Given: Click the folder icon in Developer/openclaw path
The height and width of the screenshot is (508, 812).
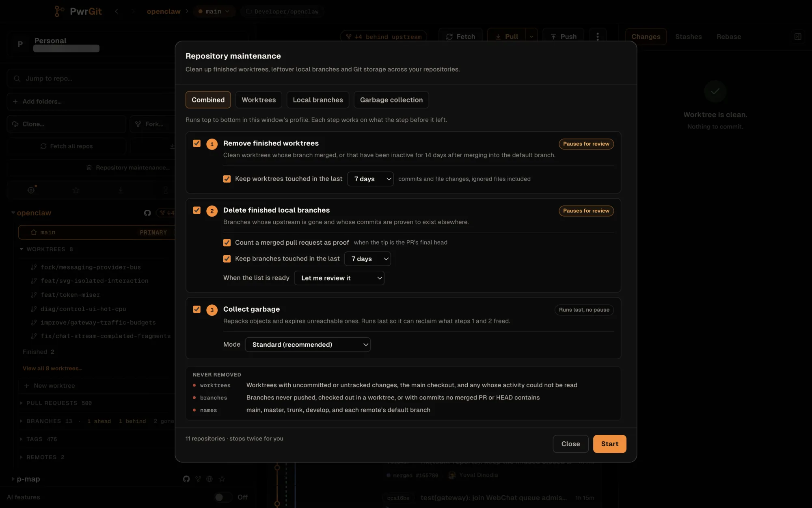Looking at the screenshot, I should 249,11.
